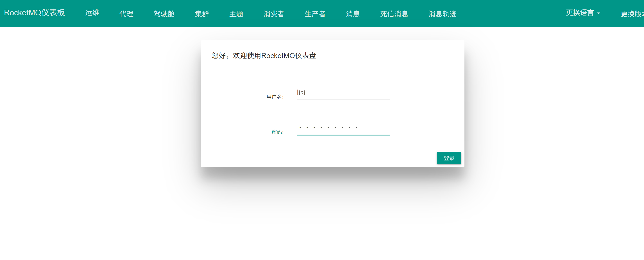
Task: Click the 用户名 label text
Action: [x=275, y=97]
